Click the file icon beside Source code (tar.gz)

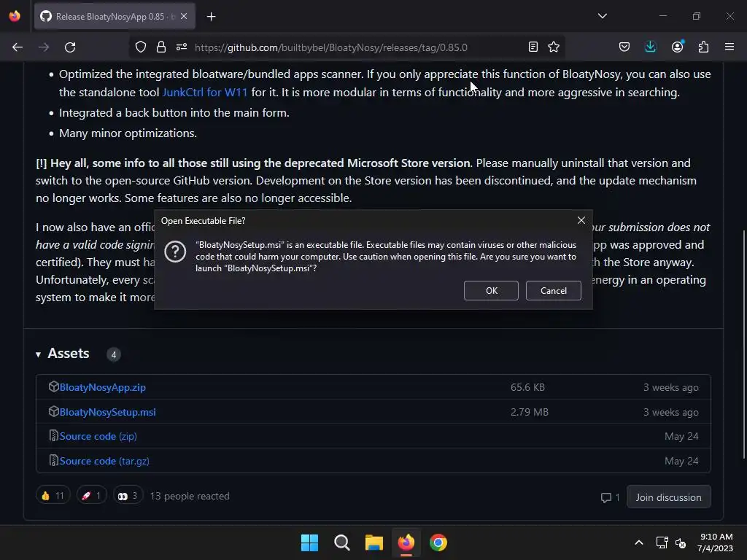coord(54,461)
